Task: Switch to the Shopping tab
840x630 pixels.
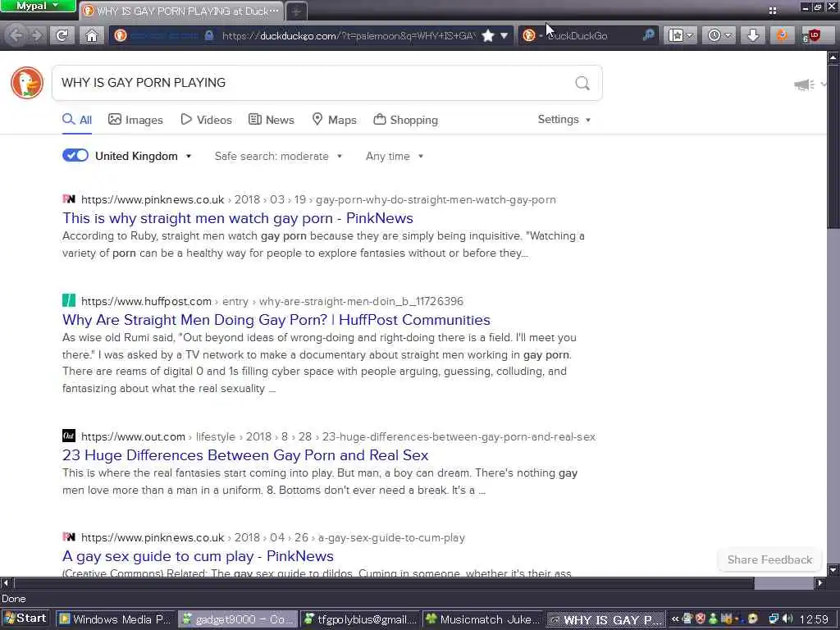Action: click(x=406, y=120)
